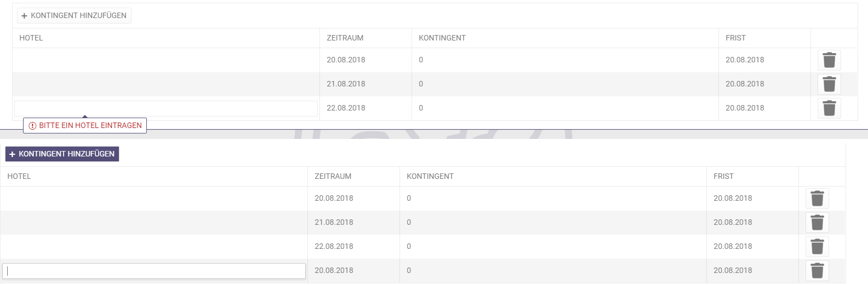
Task: Click the Frist column header in the lower table
Action: tap(723, 176)
